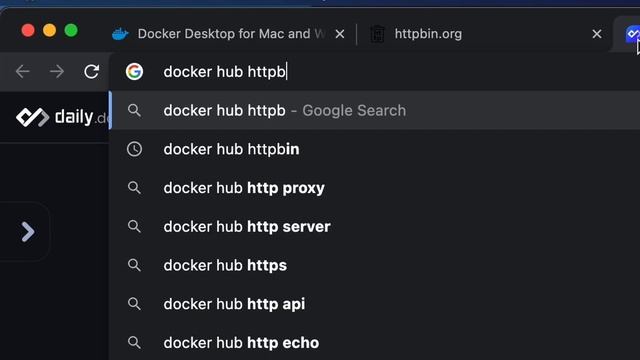640x360 pixels.
Task: Click the httpbin.org tab favicon
Action: coord(378,34)
